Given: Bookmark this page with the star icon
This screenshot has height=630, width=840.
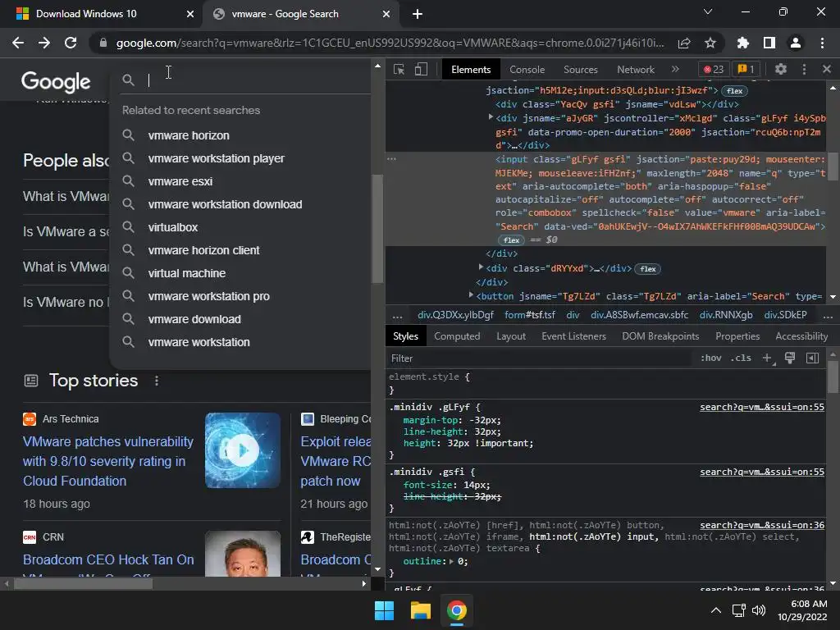Looking at the screenshot, I should pyautogui.click(x=710, y=43).
